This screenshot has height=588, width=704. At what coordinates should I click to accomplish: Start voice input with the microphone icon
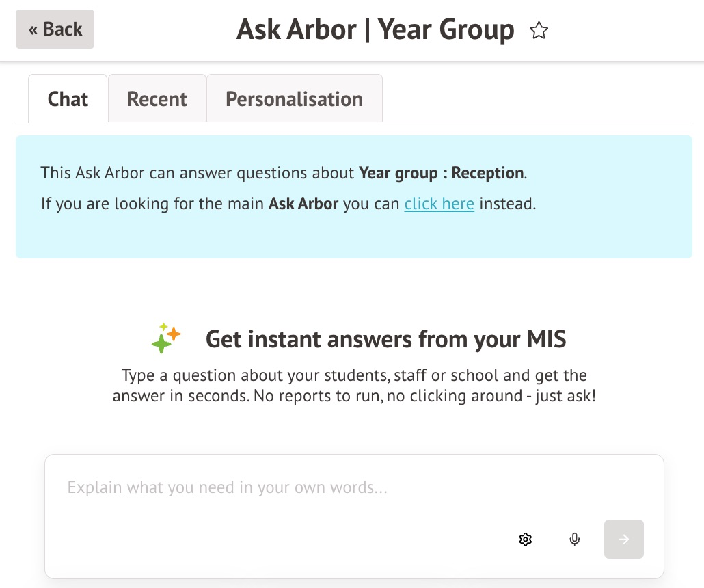(x=575, y=539)
